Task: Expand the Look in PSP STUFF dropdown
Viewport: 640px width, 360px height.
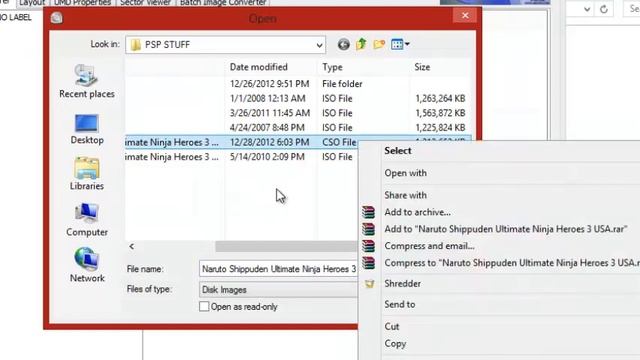Action: tap(319, 45)
